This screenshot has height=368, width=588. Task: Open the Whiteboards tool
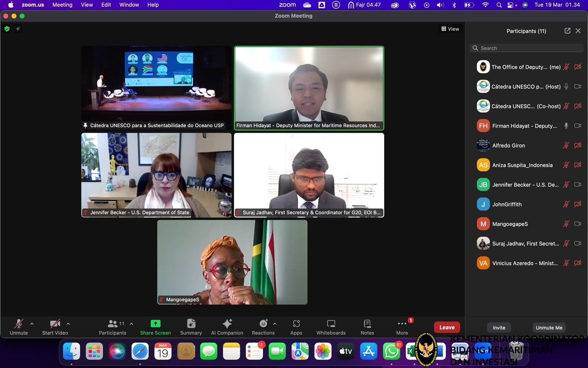pyautogui.click(x=331, y=327)
